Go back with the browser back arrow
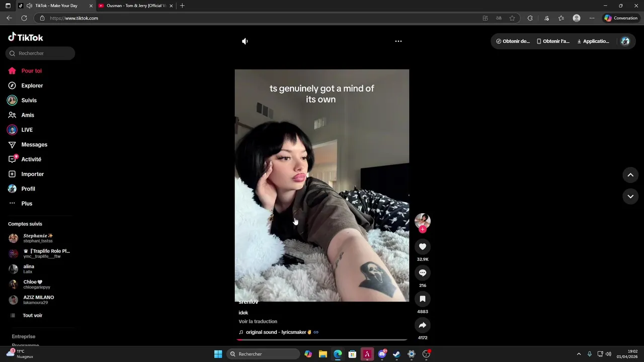644x362 pixels. (9, 18)
